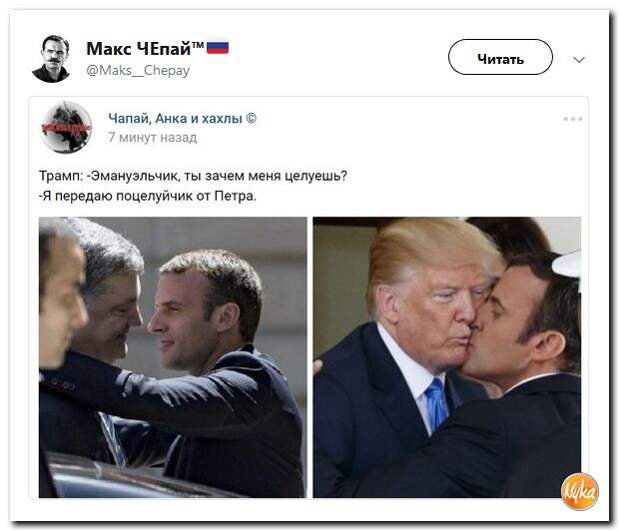Open Чапай, Анка и хахлы page link
The width and height of the screenshot is (620, 532).
pos(175,118)
